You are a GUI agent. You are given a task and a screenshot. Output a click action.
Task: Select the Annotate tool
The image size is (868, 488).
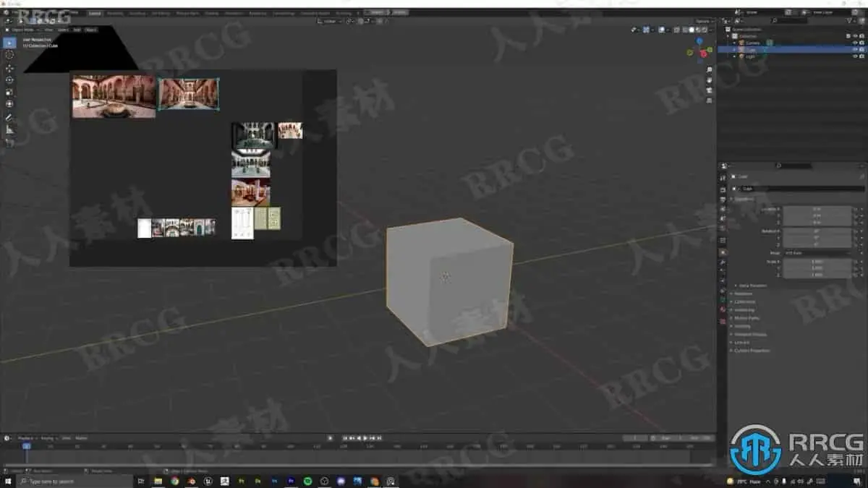point(9,117)
